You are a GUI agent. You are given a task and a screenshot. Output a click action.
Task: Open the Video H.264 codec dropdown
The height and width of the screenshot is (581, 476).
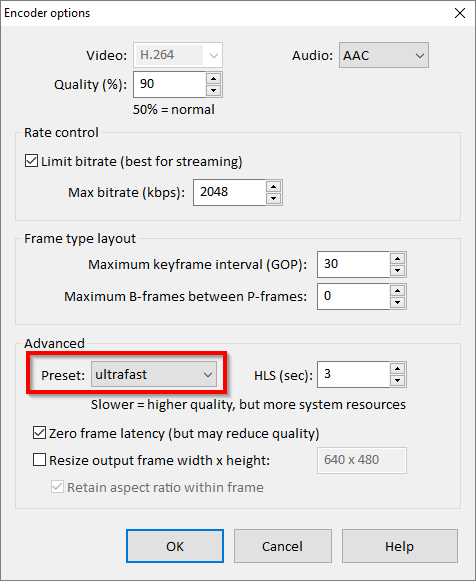point(178,55)
